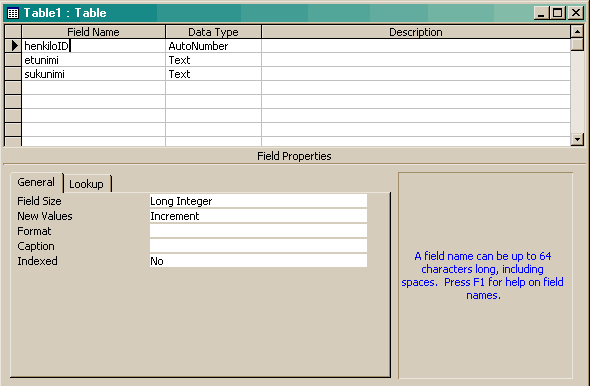Open the data type cell for sukunimi

pos(213,74)
